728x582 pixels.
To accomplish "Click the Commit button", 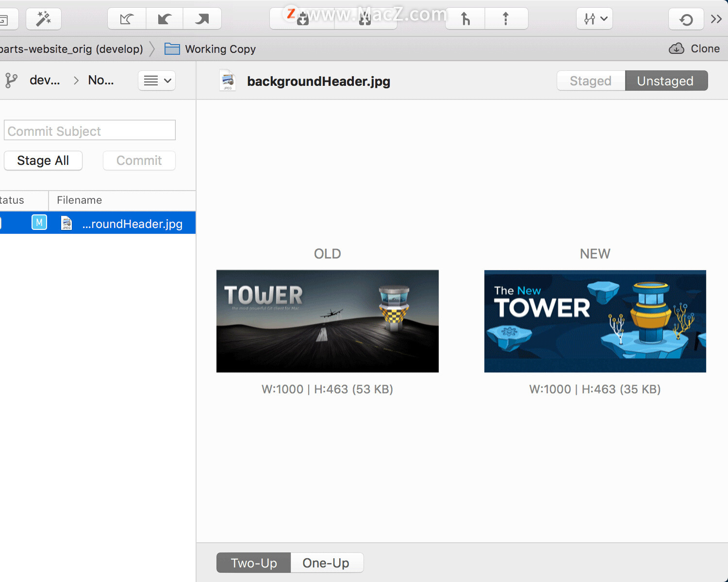I will pos(139,161).
